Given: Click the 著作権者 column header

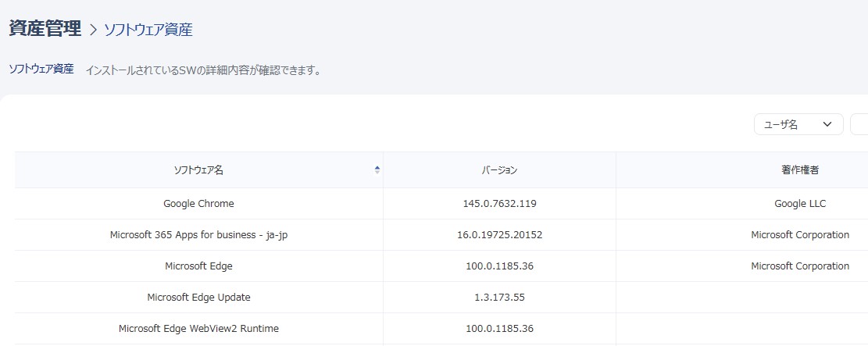Looking at the screenshot, I should click(800, 170).
